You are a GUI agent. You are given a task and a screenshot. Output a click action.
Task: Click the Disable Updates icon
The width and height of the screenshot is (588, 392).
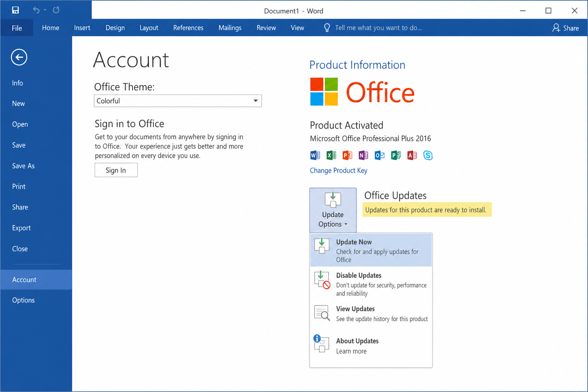point(322,280)
